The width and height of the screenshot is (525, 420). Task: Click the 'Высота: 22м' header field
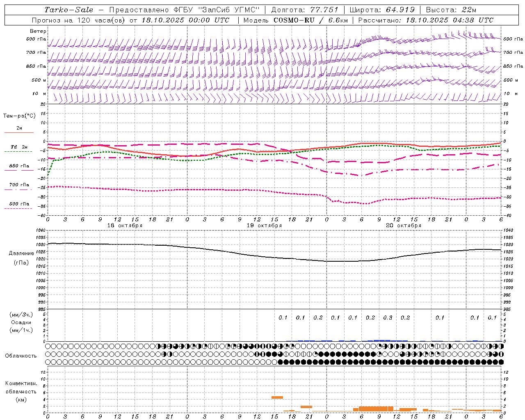pos(451,10)
